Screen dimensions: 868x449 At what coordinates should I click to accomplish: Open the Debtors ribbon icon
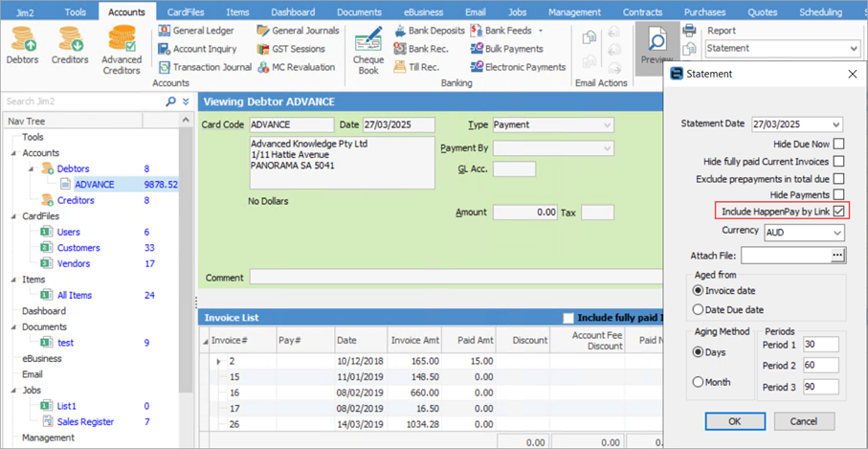tap(21, 48)
